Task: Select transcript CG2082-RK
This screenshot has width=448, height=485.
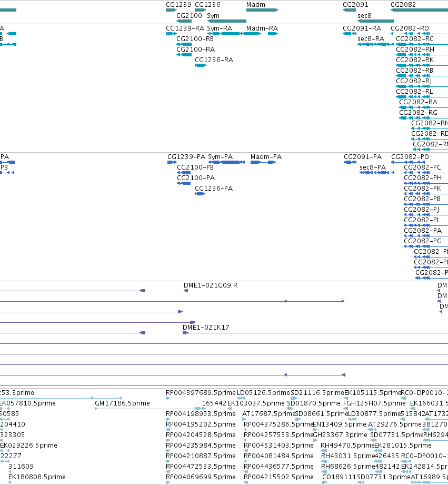Action: point(422,65)
